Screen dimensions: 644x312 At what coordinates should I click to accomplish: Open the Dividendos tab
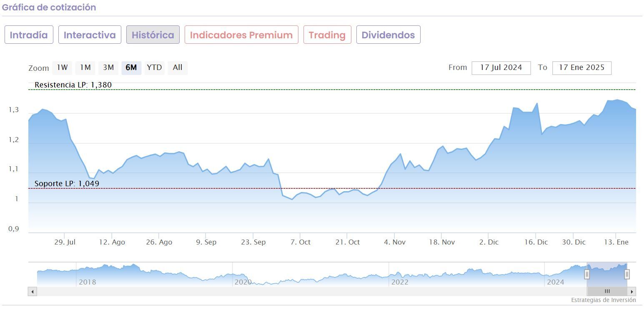[388, 35]
